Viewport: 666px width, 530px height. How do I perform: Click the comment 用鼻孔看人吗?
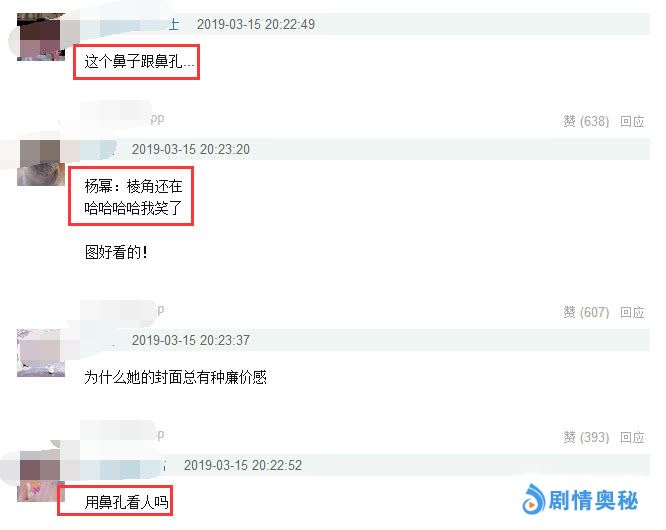pyautogui.click(x=126, y=502)
